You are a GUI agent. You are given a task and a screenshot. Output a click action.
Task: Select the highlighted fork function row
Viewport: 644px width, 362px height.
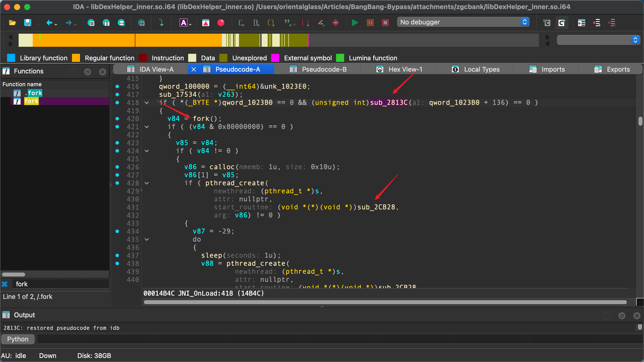tap(55, 101)
